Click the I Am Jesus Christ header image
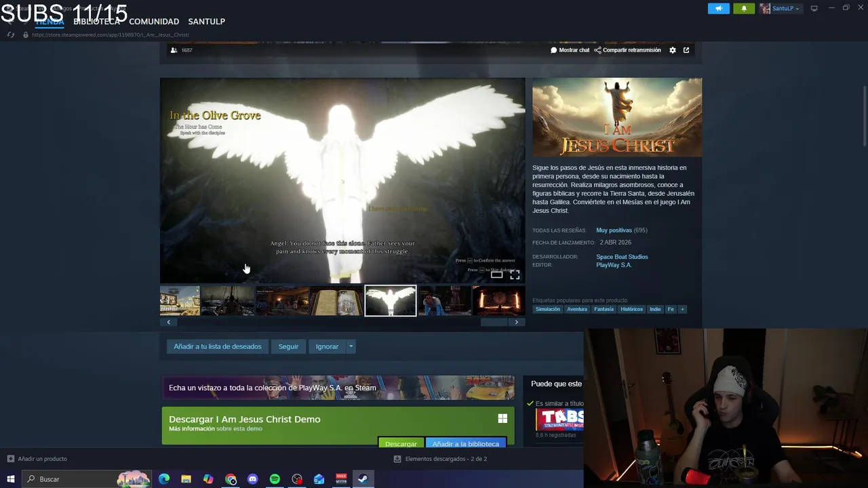 (x=617, y=117)
